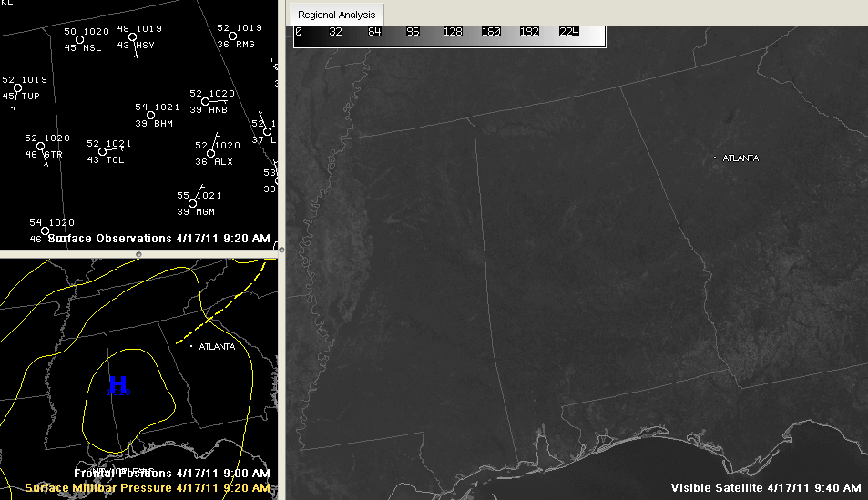Click value 128 on grayscale bar

coord(453,31)
